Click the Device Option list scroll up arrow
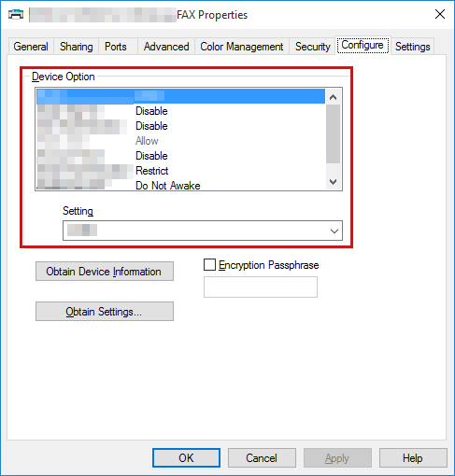 point(333,97)
